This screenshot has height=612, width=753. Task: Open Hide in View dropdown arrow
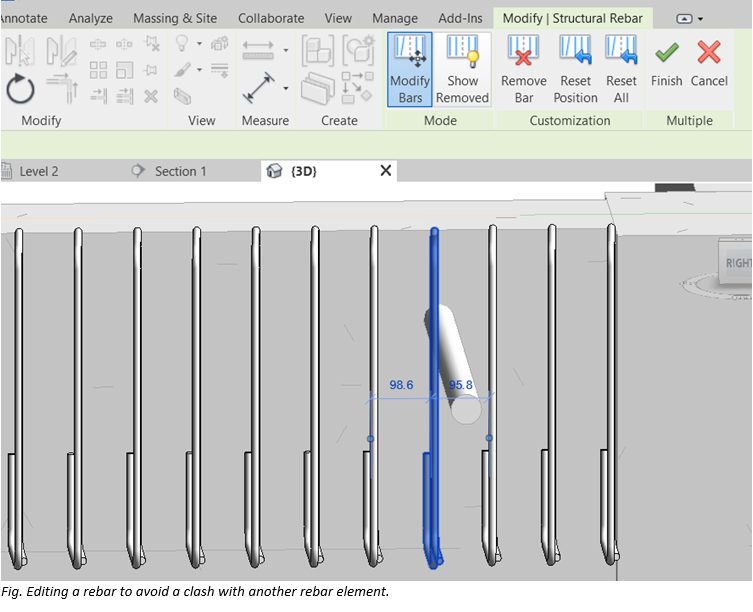(199, 44)
